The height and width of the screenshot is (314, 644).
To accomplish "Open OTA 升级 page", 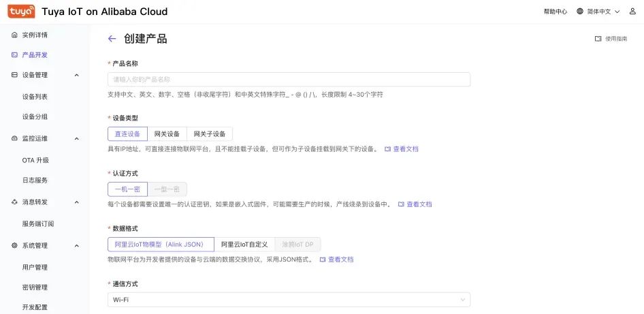I will 35,160.
